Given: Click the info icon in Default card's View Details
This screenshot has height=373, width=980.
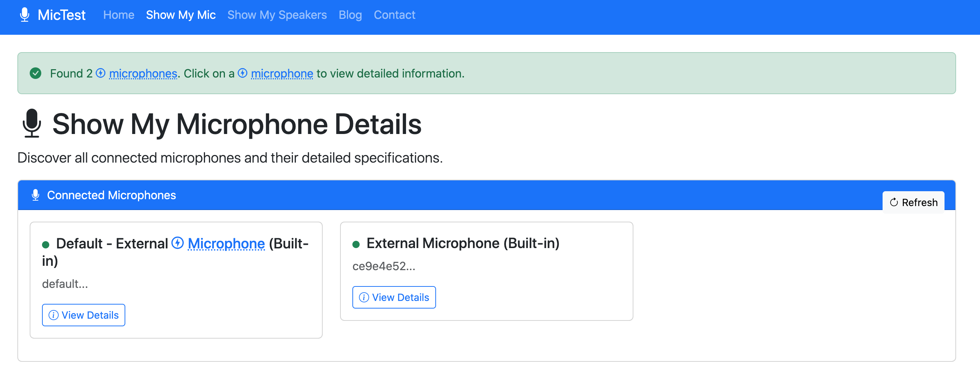Looking at the screenshot, I should (54, 315).
